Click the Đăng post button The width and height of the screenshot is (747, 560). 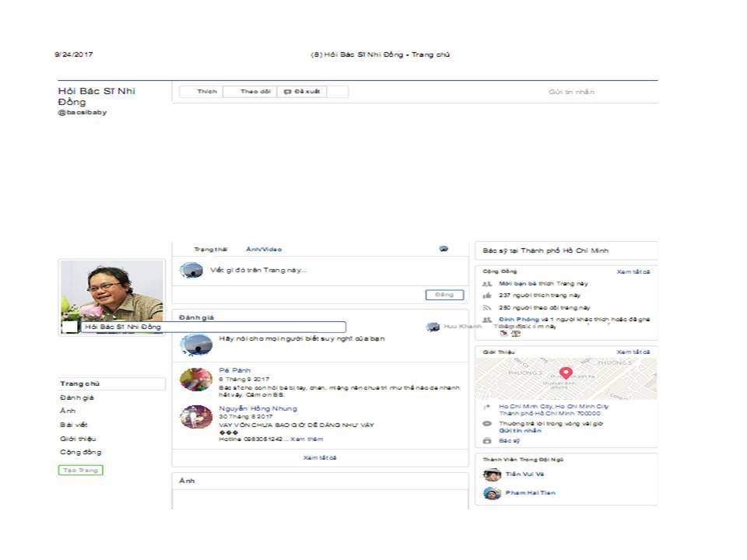point(444,295)
